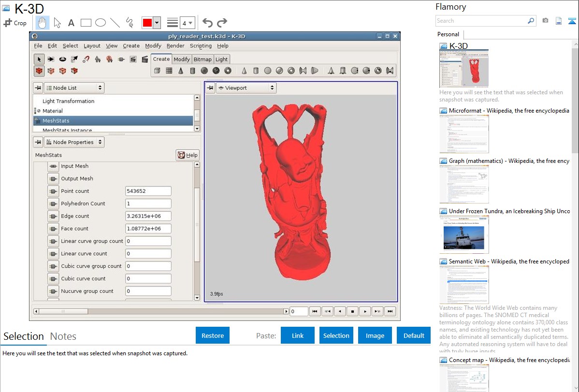Viewport: 579px width, 392px height.
Task: Toggle the Viewport panel pin
Action: pyautogui.click(x=210, y=88)
